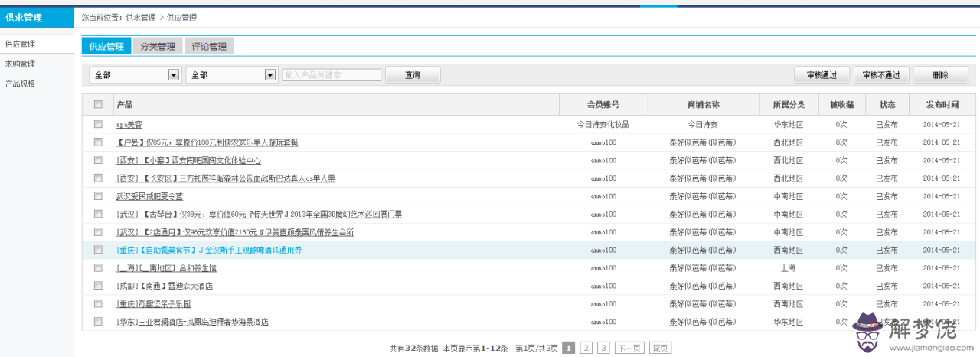Jump to last page with 尾页

click(x=660, y=348)
